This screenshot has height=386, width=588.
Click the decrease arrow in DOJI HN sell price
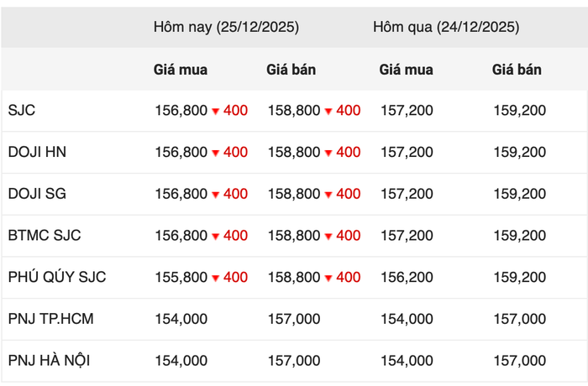pos(328,153)
